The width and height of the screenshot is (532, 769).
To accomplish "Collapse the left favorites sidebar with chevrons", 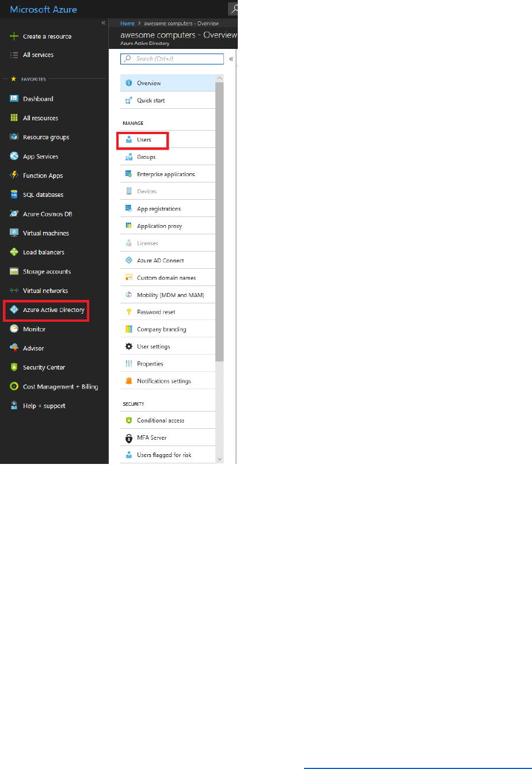I will 104,22.
